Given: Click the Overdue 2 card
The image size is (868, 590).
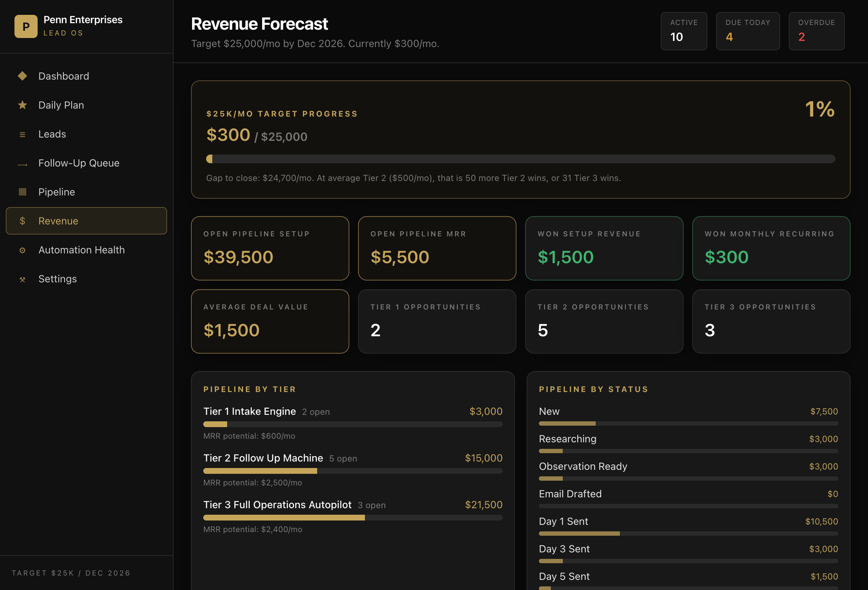Looking at the screenshot, I should (816, 31).
